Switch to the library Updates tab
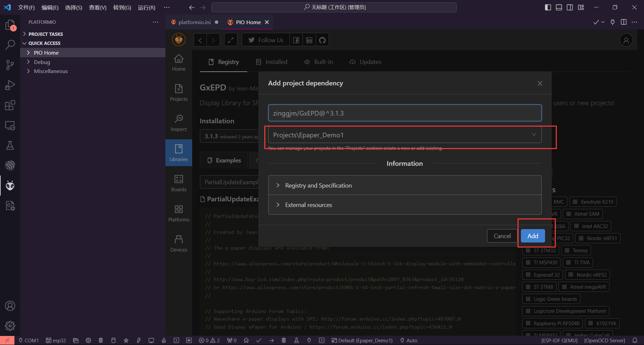 [365, 62]
